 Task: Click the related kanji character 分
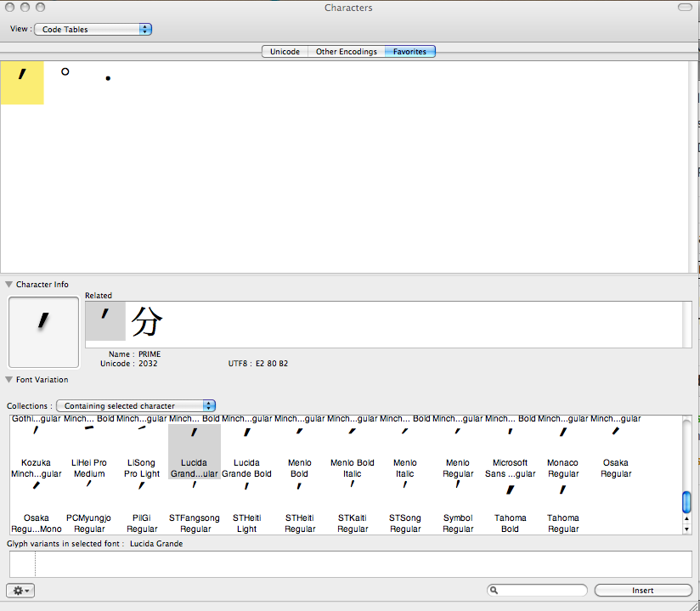pos(146,322)
